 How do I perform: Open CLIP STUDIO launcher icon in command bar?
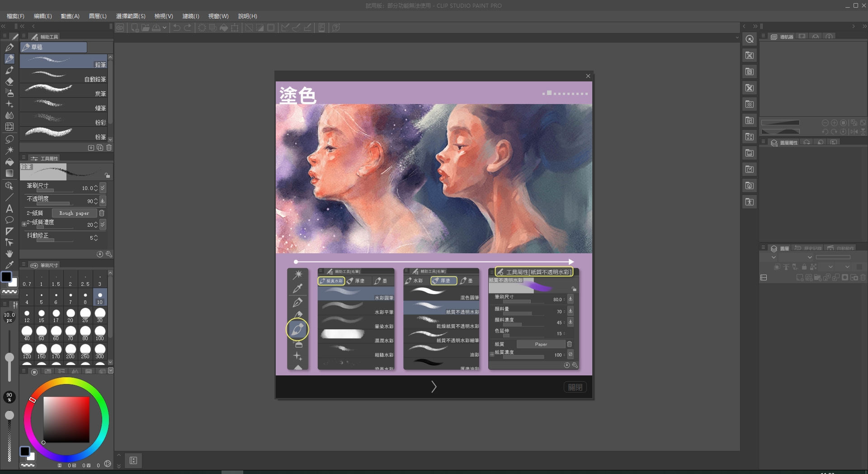pyautogui.click(x=120, y=28)
